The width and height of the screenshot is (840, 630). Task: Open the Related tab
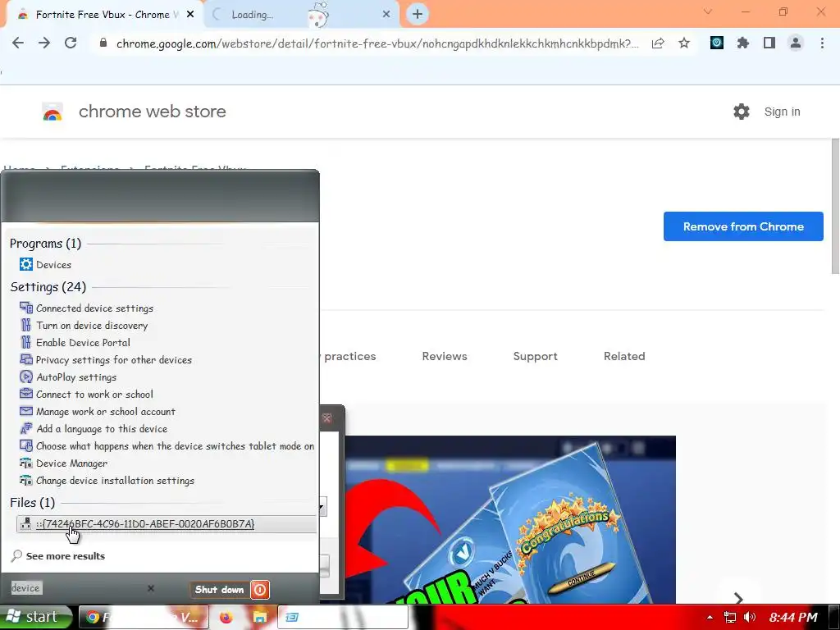coord(624,356)
